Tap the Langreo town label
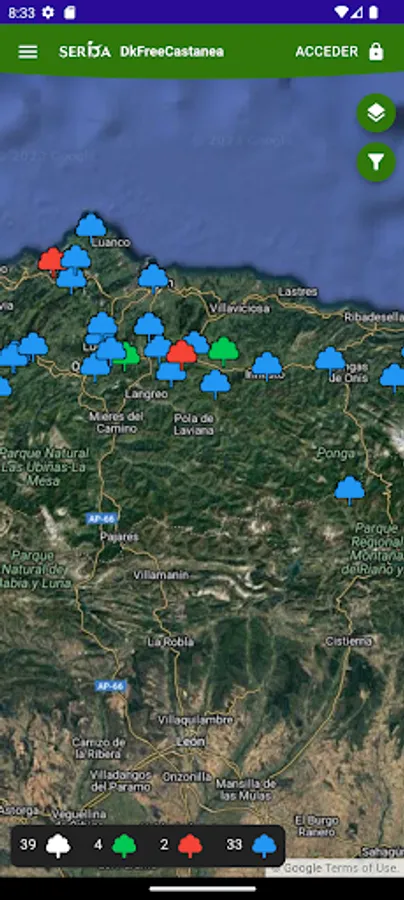The width and height of the screenshot is (404, 900). click(x=146, y=394)
